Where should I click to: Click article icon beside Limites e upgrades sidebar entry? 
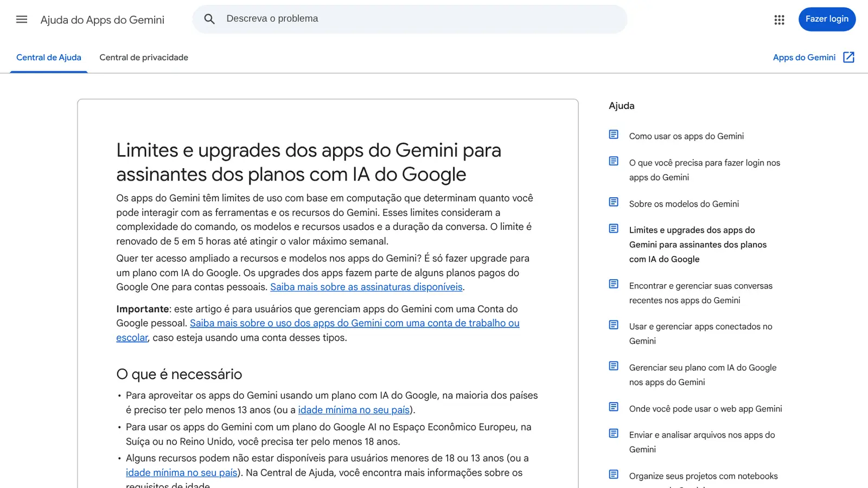(614, 228)
